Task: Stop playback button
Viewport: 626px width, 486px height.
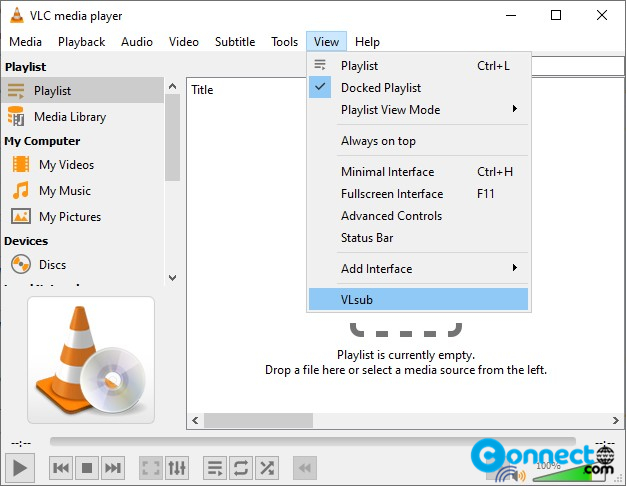Action: (x=87, y=468)
